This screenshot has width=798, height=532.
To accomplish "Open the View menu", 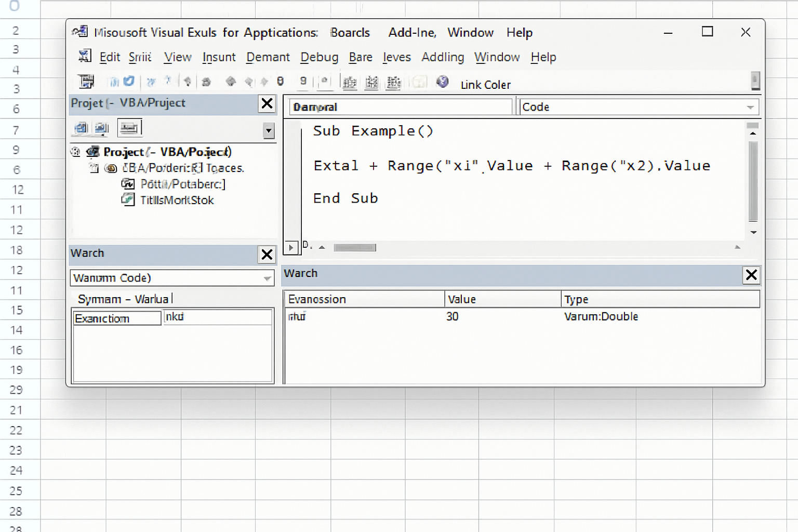I will 178,57.
